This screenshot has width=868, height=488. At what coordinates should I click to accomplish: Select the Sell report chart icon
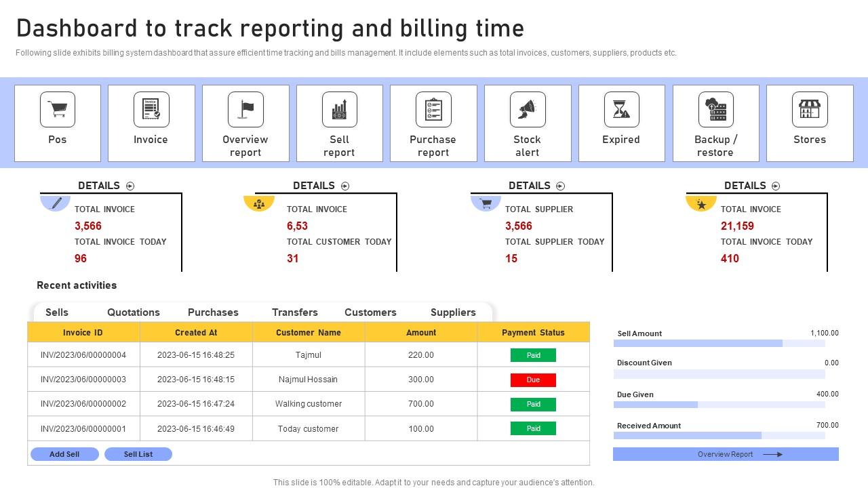(339, 110)
